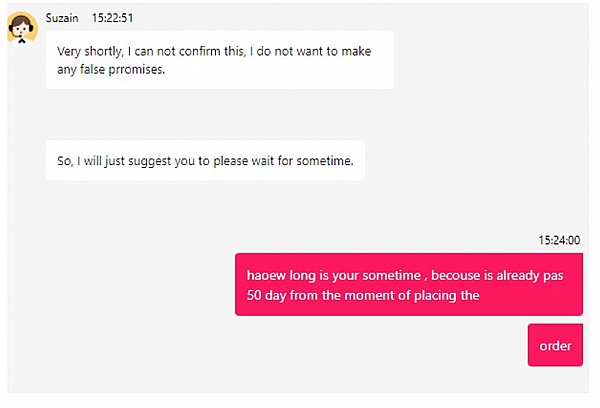Click the small pink "order" bubble

click(555, 346)
